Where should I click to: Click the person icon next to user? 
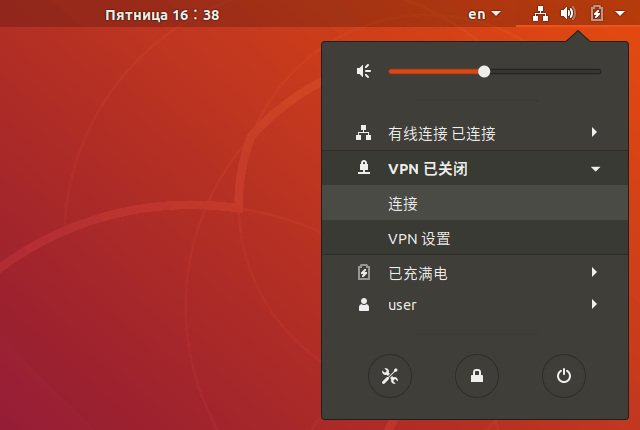point(364,305)
